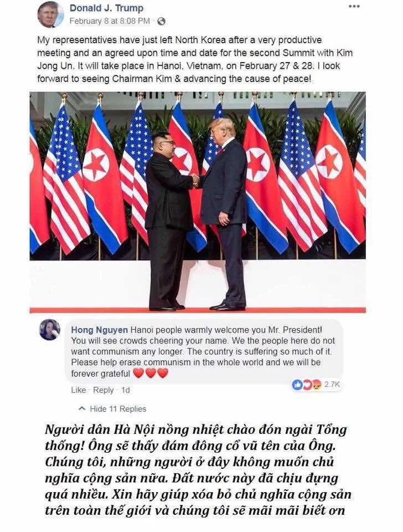The height and width of the screenshot is (532, 403).
Task: Open the Donald J. Trump page name link
Action: (106, 8)
